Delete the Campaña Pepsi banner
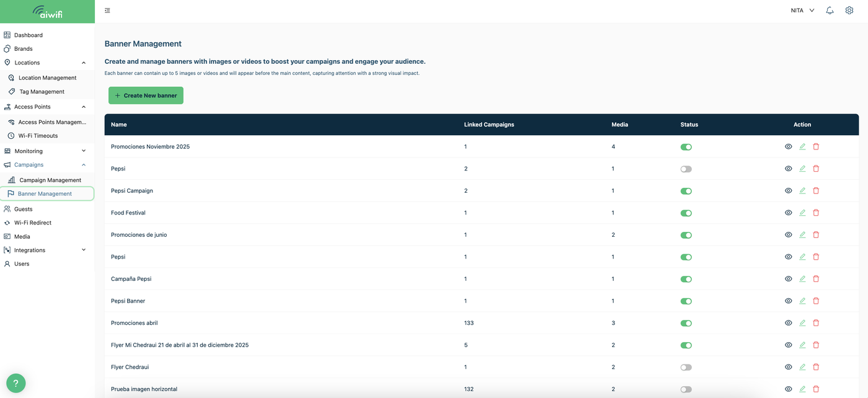 pyautogui.click(x=816, y=279)
